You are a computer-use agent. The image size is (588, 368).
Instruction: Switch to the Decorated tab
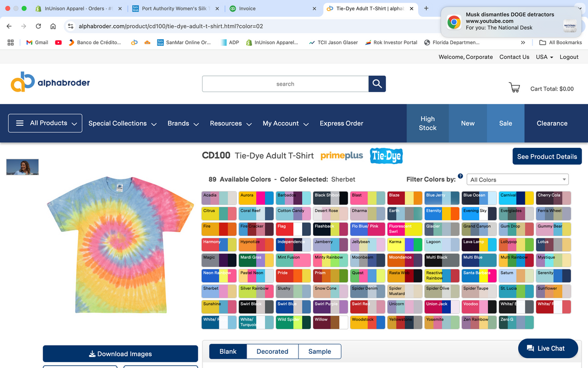272,352
